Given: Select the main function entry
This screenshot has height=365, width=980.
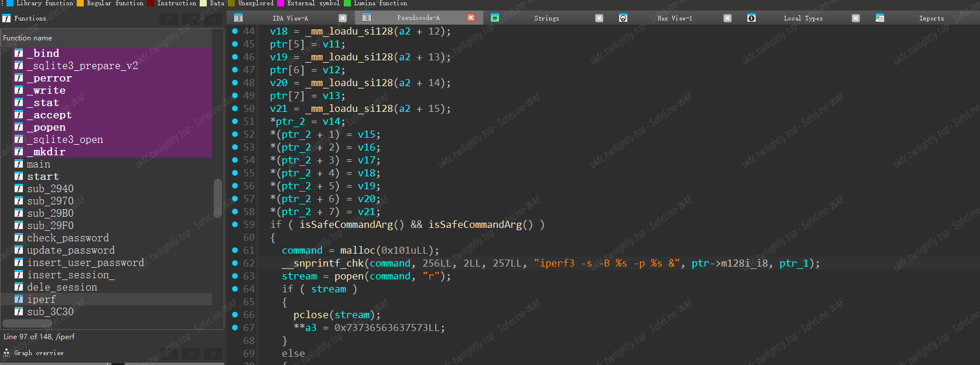Looking at the screenshot, I should pyautogui.click(x=39, y=164).
